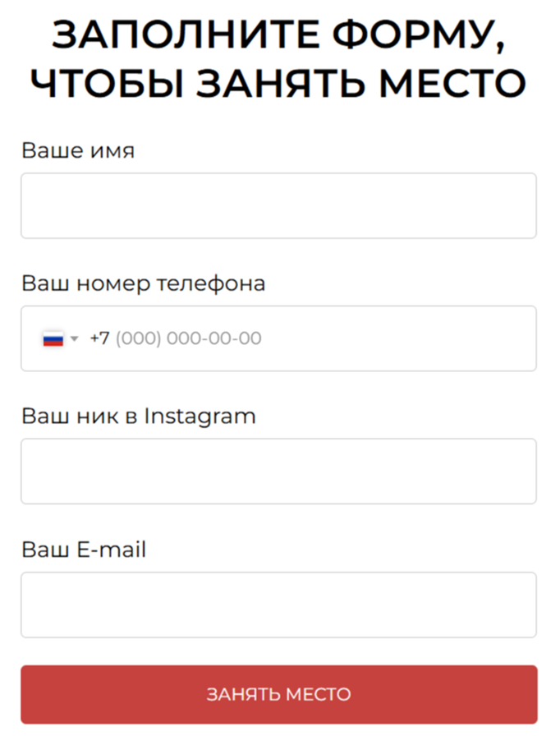Click the Ваш ник в Instagram label

click(x=138, y=416)
